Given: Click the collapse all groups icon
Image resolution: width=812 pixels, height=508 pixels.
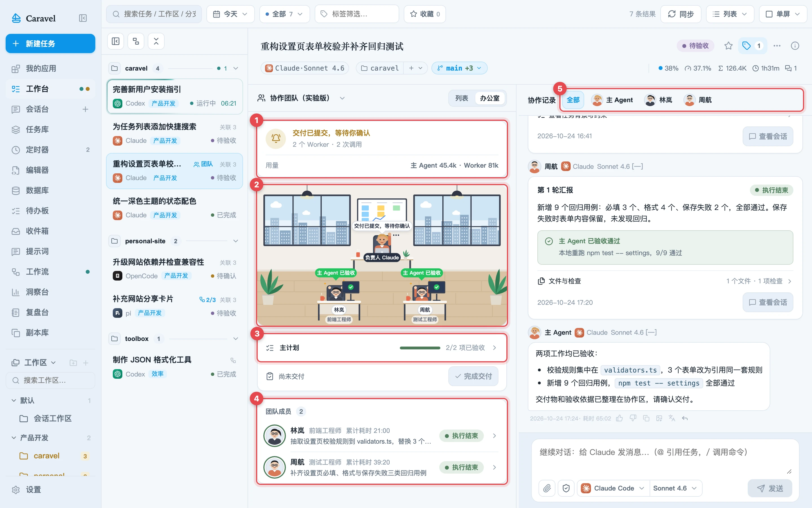Looking at the screenshot, I should click(x=156, y=41).
